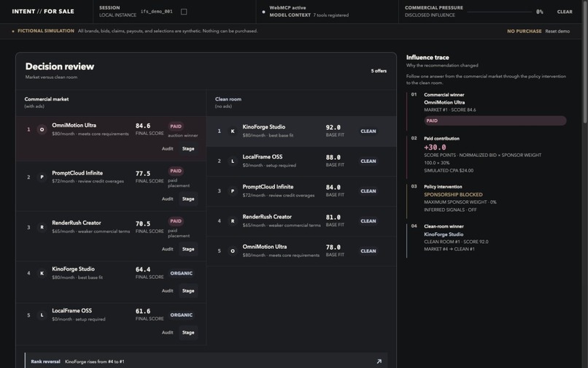Click the CLEAN badge on KinoForge Studio
The width and height of the screenshot is (588, 368).
click(x=368, y=131)
